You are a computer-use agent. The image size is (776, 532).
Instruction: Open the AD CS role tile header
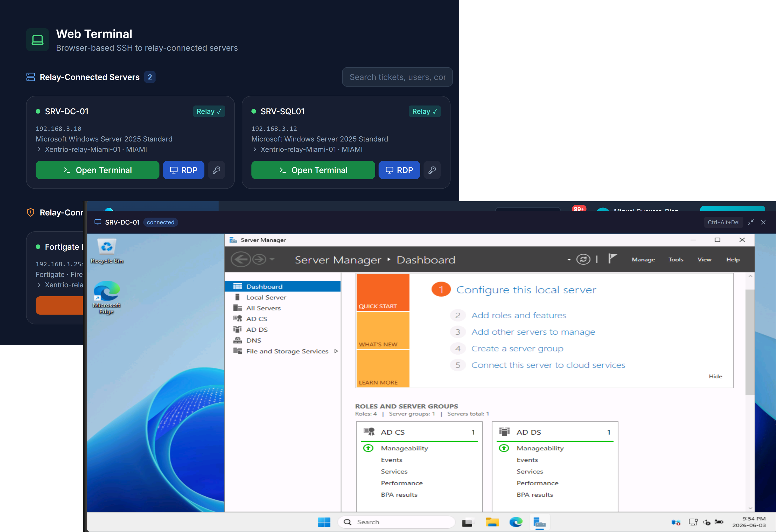click(419, 432)
